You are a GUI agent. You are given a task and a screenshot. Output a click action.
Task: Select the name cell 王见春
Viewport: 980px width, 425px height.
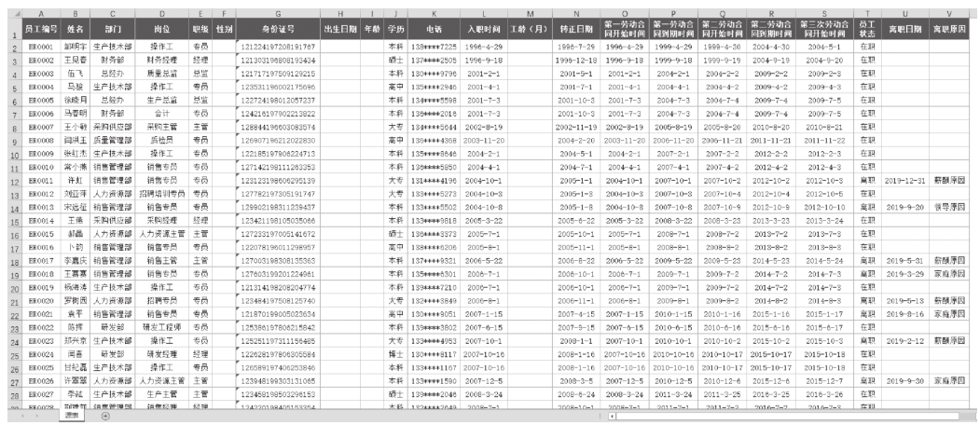coord(75,61)
